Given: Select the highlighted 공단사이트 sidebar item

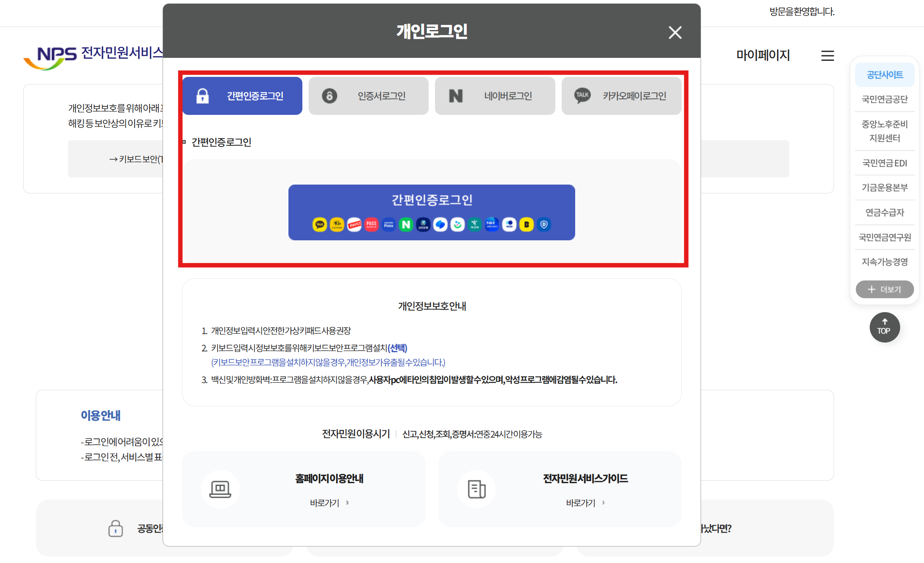Looking at the screenshot, I should (x=884, y=74).
